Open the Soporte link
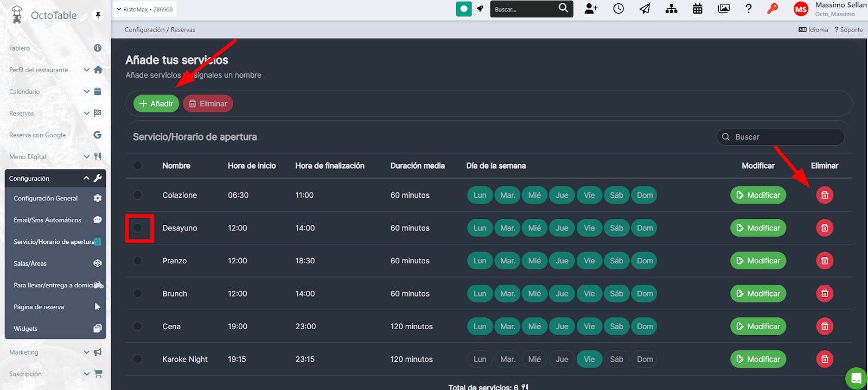868x390 pixels. (x=848, y=29)
